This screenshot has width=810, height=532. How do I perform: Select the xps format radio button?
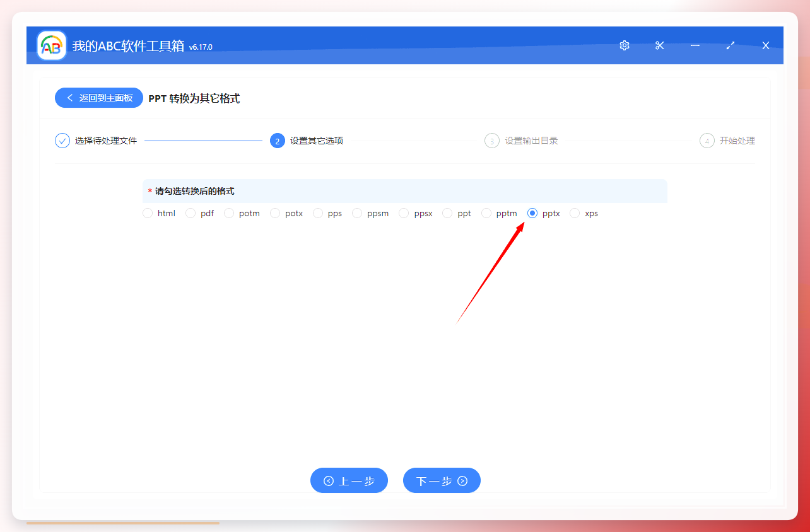(575, 213)
